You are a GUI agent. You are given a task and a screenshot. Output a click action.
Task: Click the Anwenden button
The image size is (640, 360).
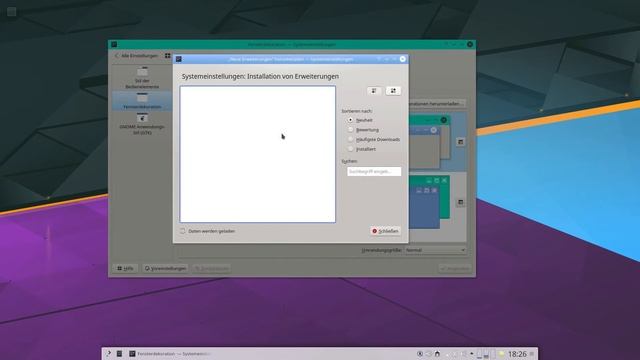tap(455, 268)
